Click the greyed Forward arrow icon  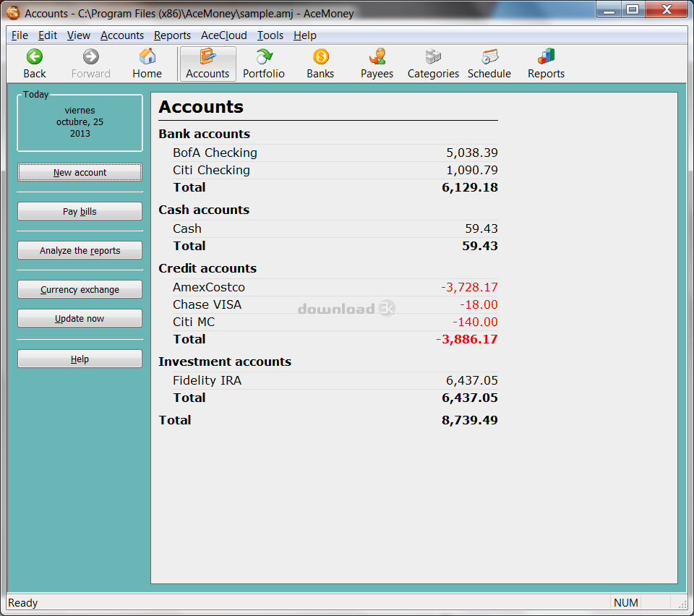click(x=91, y=57)
